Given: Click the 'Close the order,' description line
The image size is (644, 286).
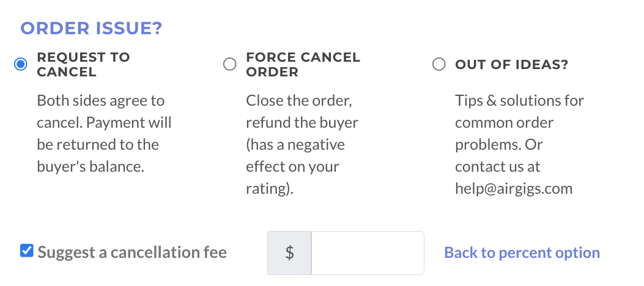Looking at the screenshot, I should 299,100.
